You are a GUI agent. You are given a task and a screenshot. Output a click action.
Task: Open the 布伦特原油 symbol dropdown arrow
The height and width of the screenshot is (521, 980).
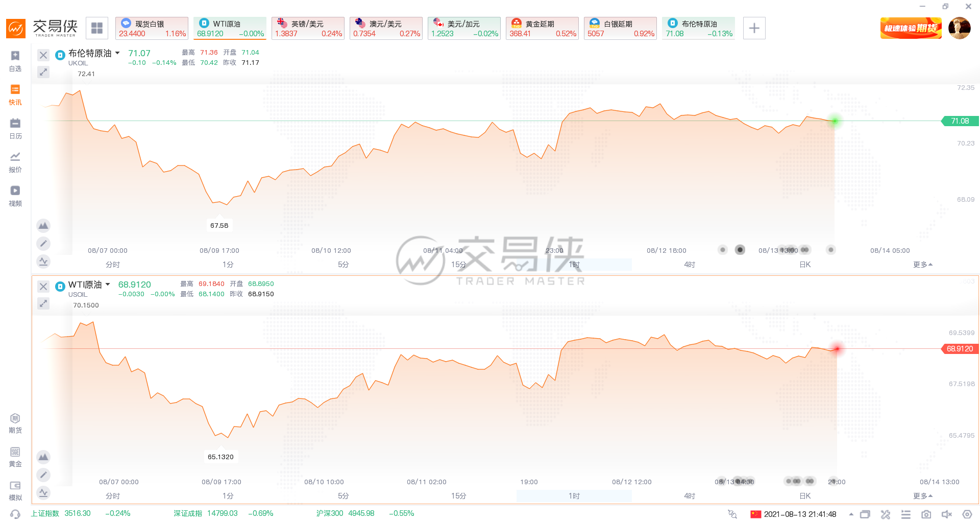click(x=117, y=53)
